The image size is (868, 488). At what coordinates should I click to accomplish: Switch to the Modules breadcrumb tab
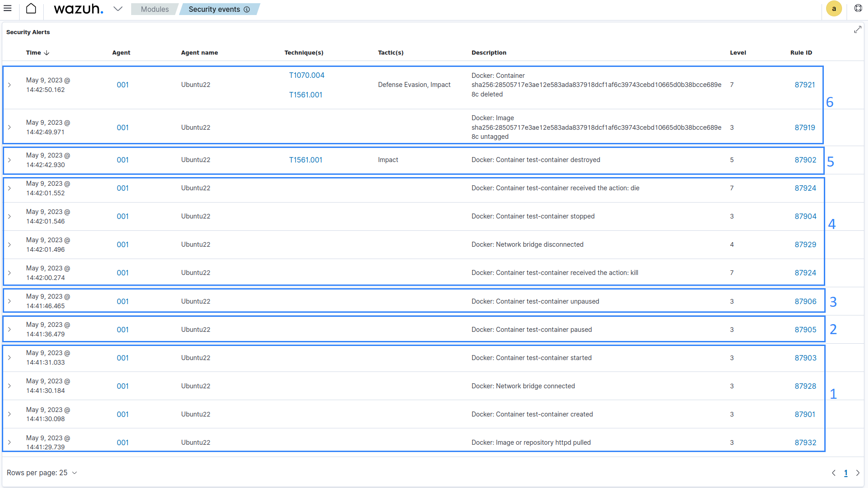point(154,9)
